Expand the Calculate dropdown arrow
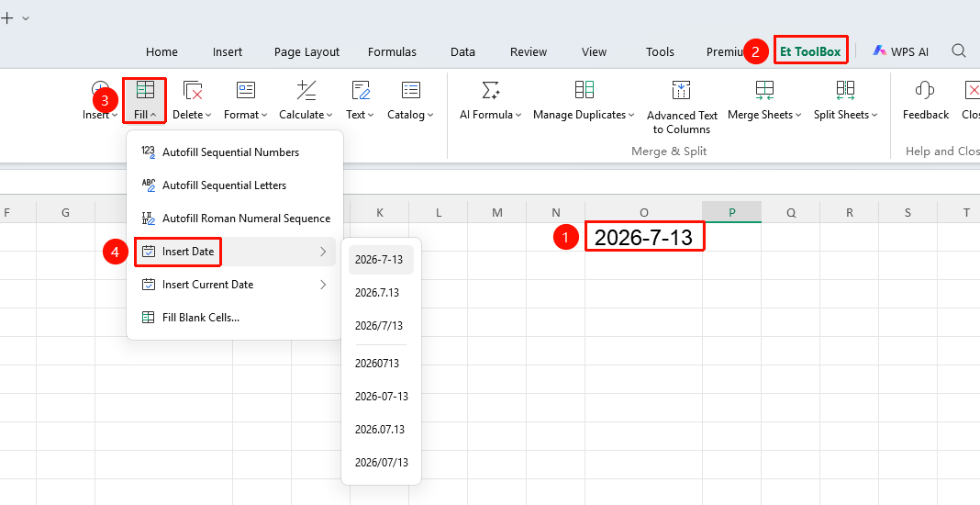Screen dimensions: 980x505 click(x=330, y=115)
